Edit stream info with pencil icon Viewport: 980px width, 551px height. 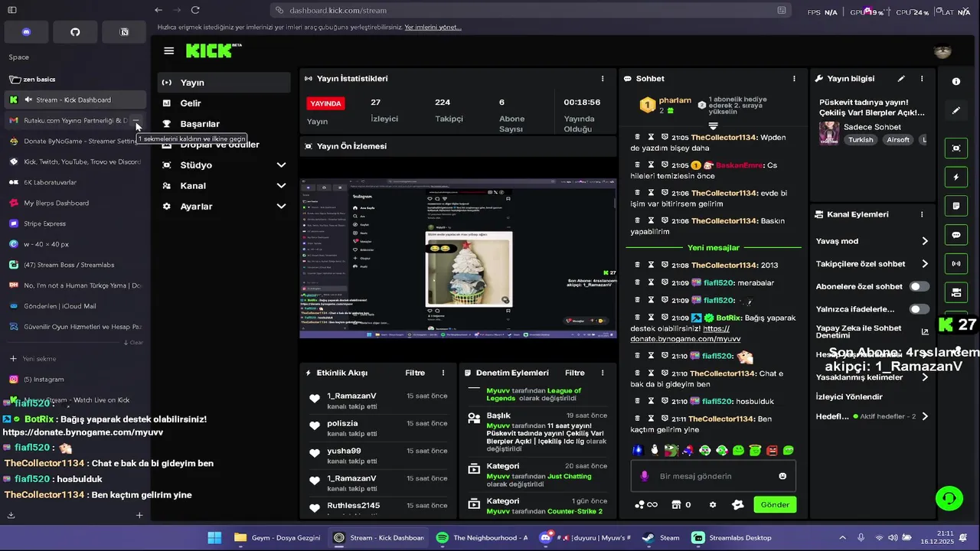pos(901,79)
